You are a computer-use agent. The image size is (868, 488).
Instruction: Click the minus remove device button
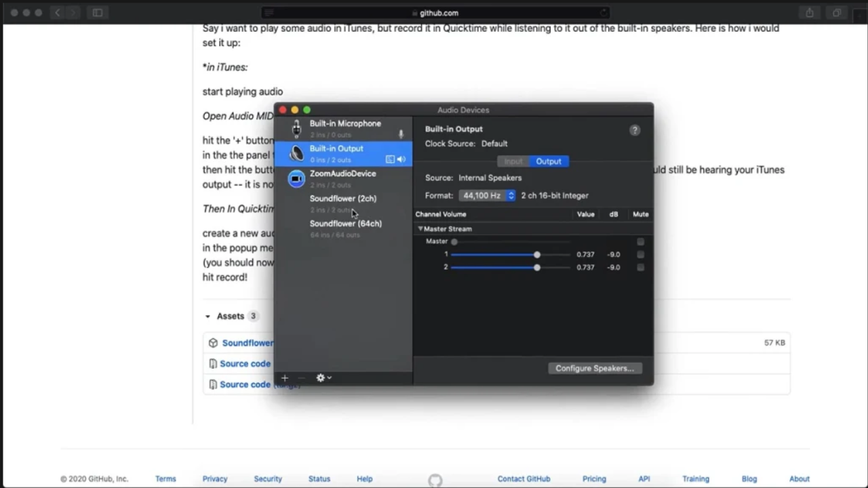click(x=301, y=378)
